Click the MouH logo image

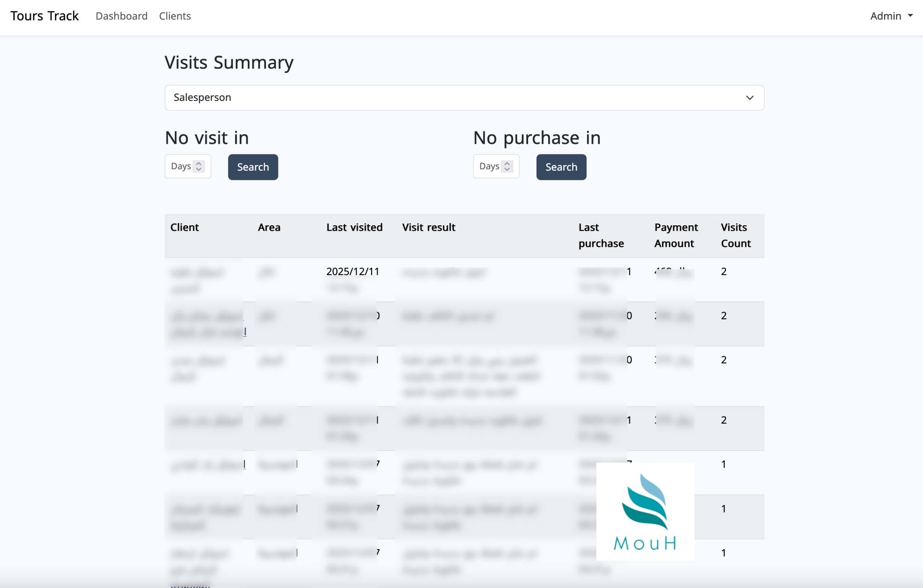pos(645,511)
